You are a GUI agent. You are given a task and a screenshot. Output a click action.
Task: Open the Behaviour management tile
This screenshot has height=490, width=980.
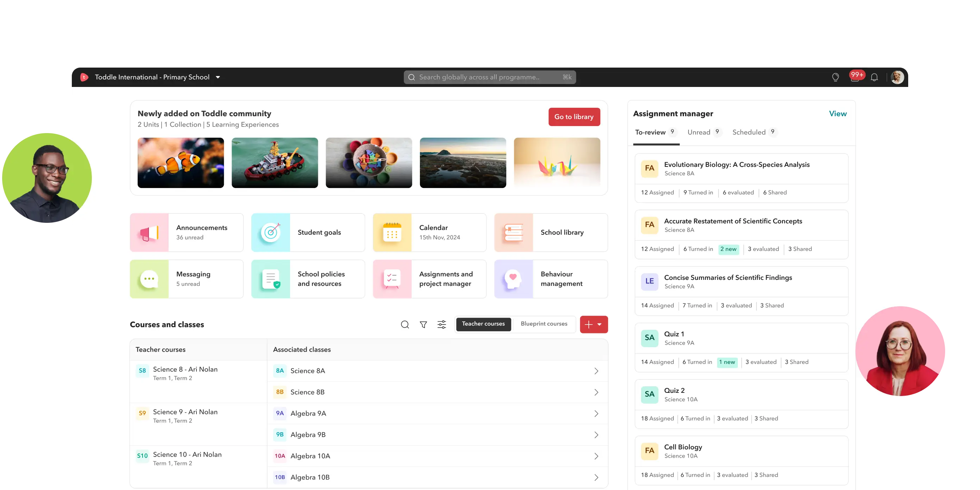pyautogui.click(x=551, y=279)
